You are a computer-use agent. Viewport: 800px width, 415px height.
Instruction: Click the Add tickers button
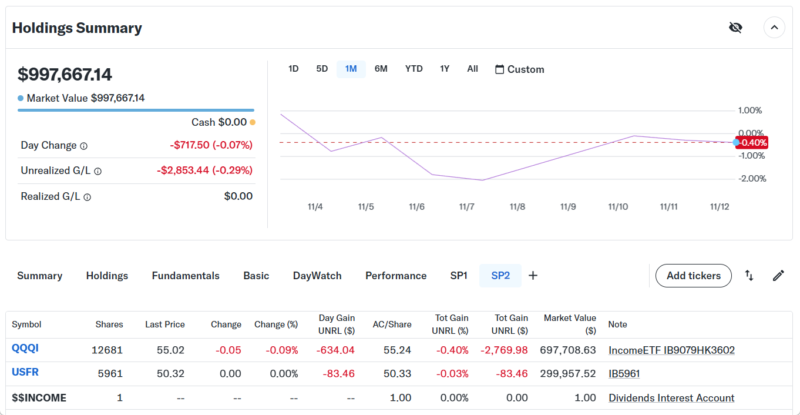pos(693,276)
